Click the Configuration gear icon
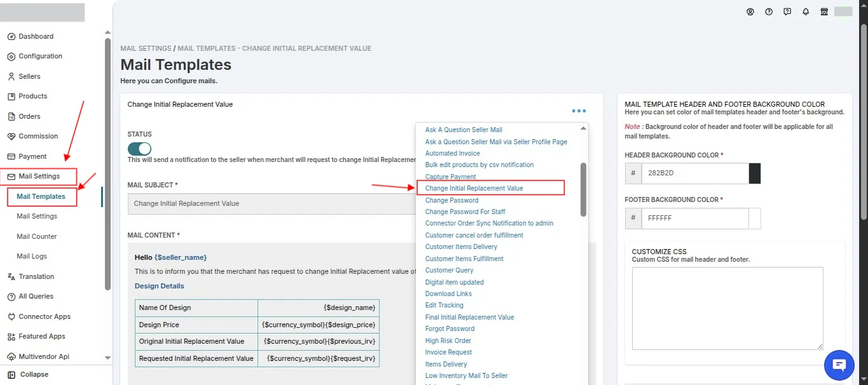Screen dimensions: 868x385 11,57
